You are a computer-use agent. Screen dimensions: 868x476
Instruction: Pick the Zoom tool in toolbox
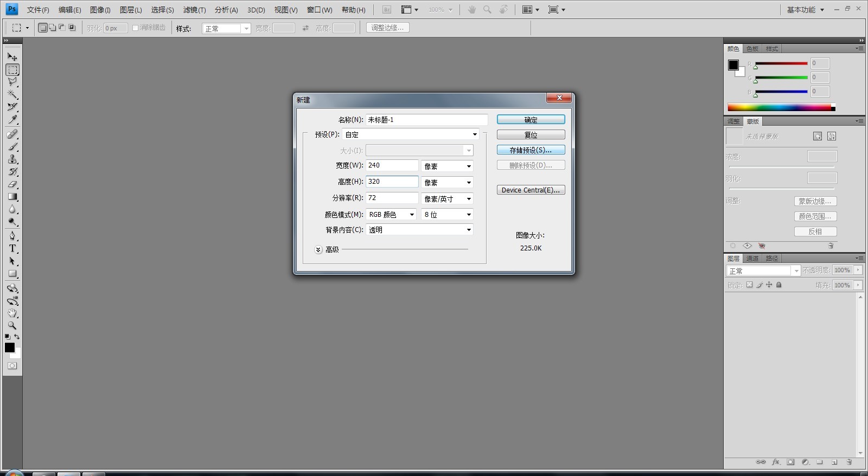(12, 325)
